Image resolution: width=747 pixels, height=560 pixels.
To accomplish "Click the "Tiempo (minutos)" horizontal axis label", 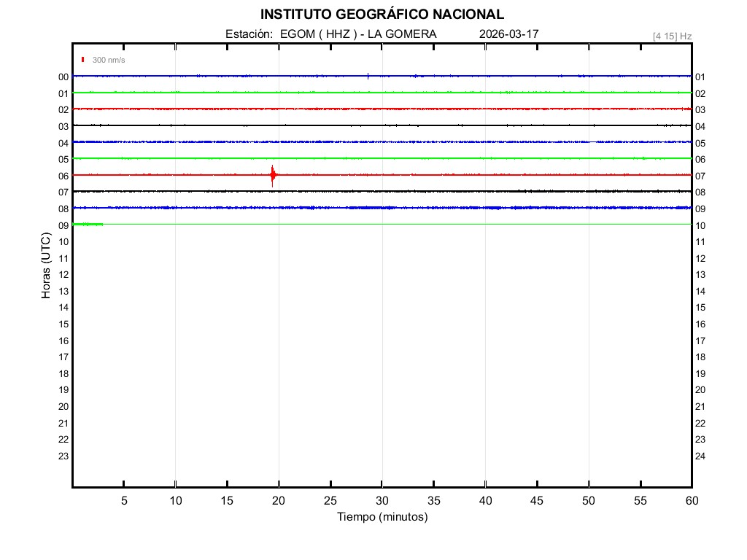I will (x=382, y=517).
